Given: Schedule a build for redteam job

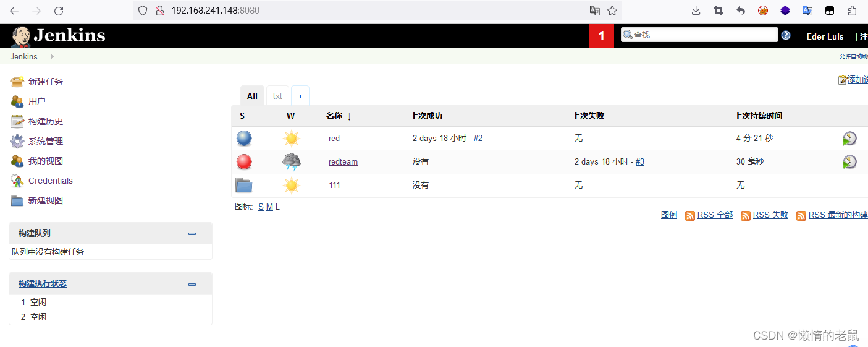Looking at the screenshot, I should [849, 162].
